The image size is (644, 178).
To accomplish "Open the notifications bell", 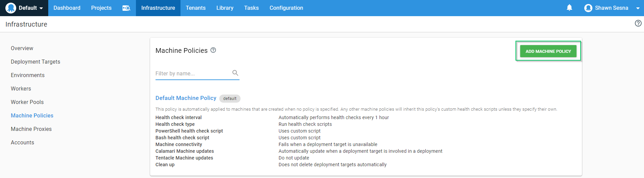I will (569, 8).
